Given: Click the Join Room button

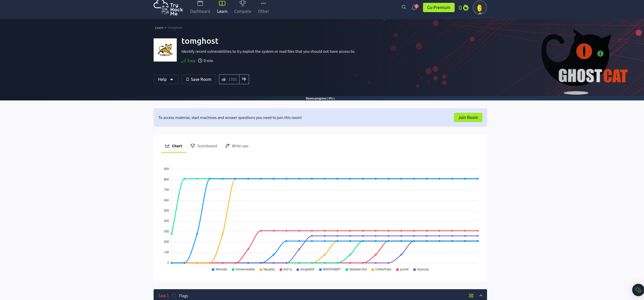Looking at the screenshot, I should tap(468, 117).
